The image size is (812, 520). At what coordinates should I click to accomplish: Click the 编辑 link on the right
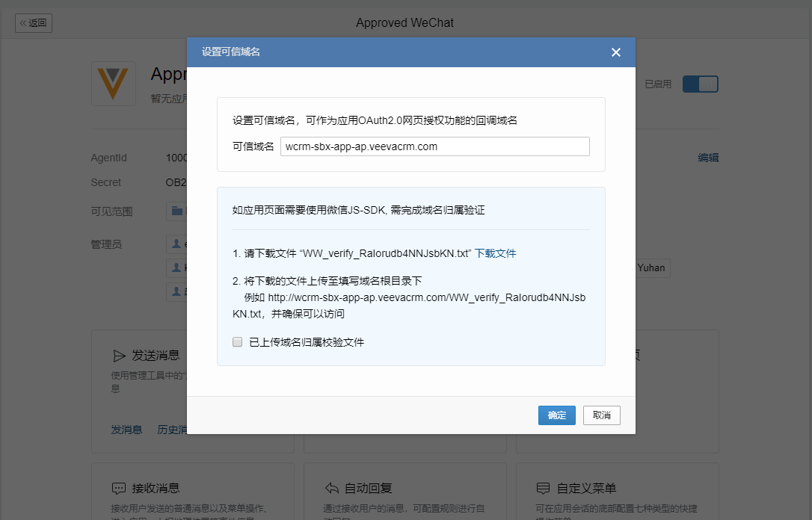pyautogui.click(x=708, y=158)
